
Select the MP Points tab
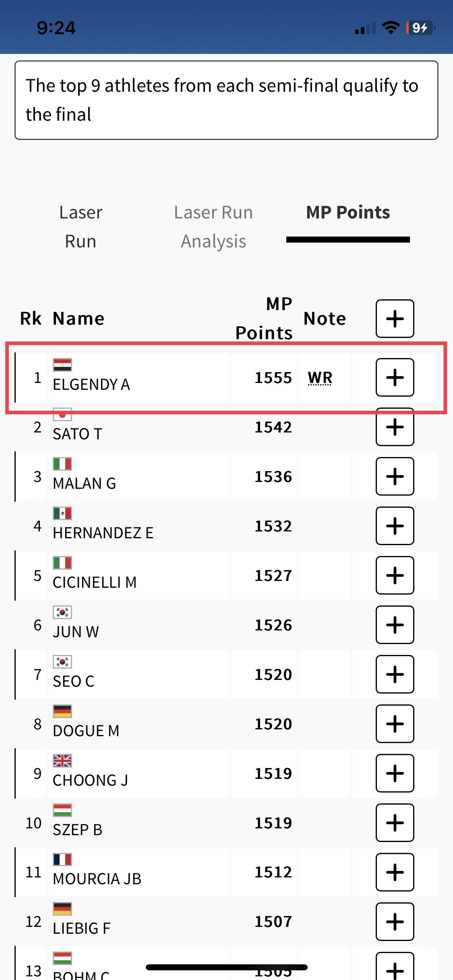pos(348,213)
